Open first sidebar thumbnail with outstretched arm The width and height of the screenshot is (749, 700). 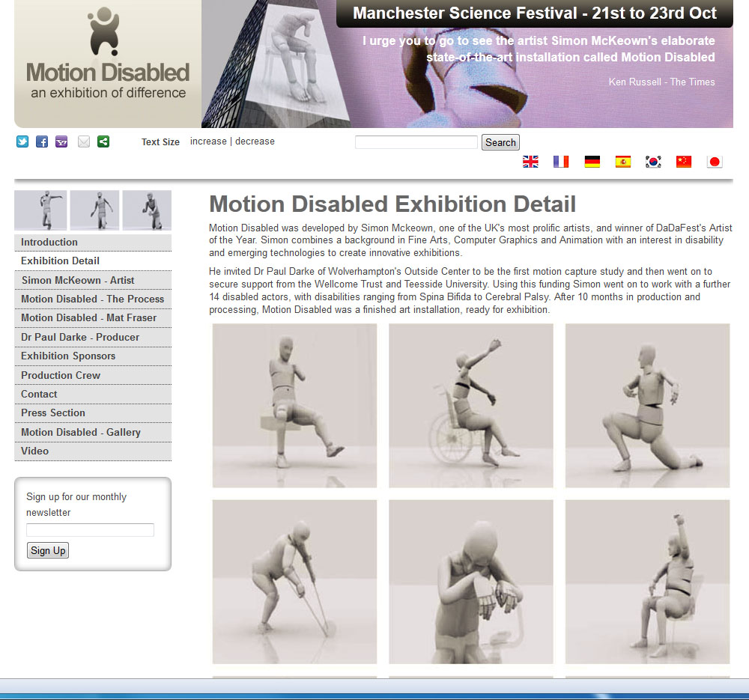pos(40,210)
